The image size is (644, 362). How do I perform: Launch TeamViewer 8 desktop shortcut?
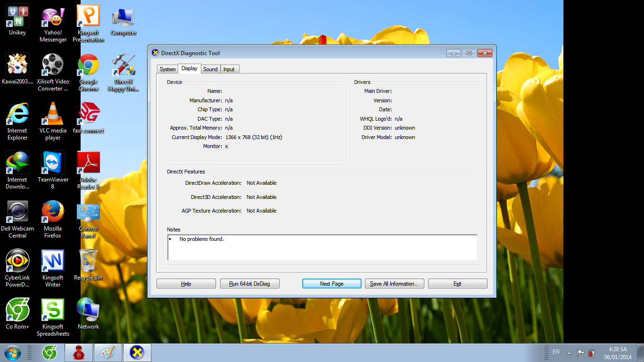click(x=53, y=171)
